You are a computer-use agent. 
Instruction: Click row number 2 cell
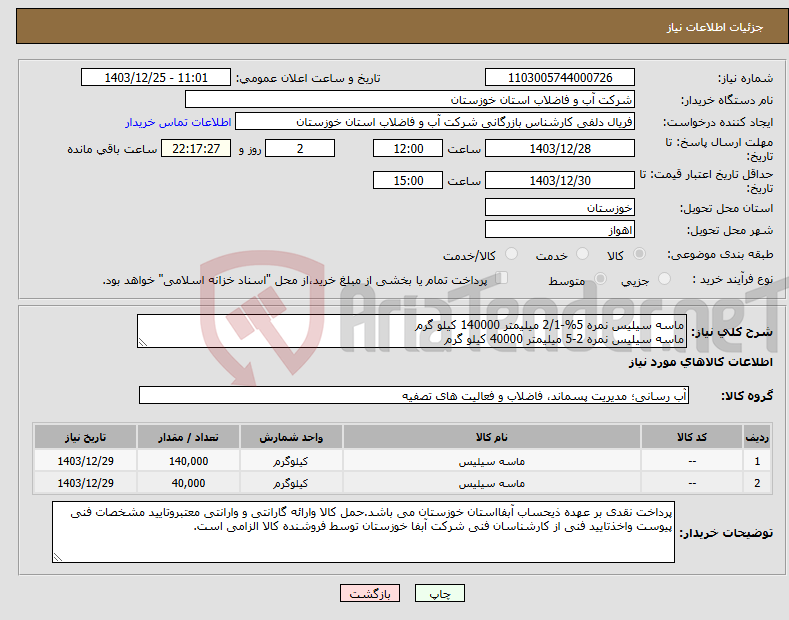point(757,483)
